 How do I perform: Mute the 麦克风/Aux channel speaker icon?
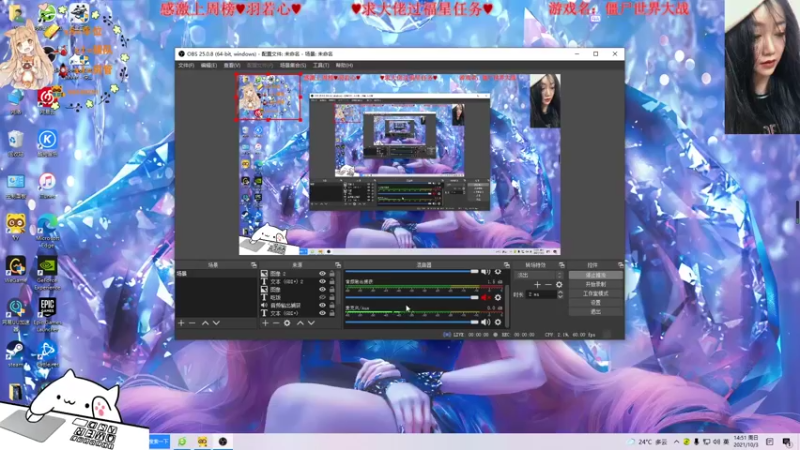(x=485, y=322)
